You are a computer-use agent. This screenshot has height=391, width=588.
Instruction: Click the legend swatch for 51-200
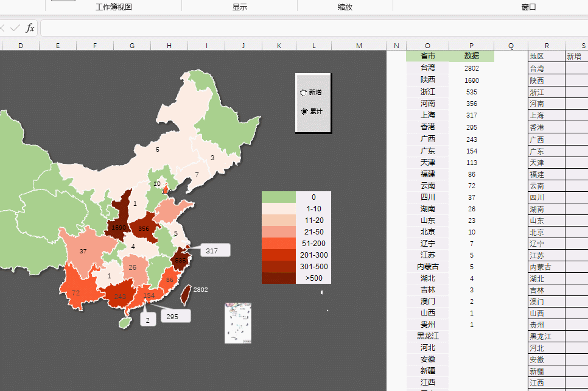point(279,244)
